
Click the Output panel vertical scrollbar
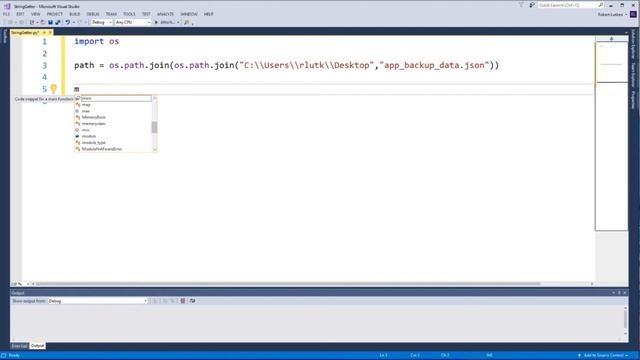[625, 320]
